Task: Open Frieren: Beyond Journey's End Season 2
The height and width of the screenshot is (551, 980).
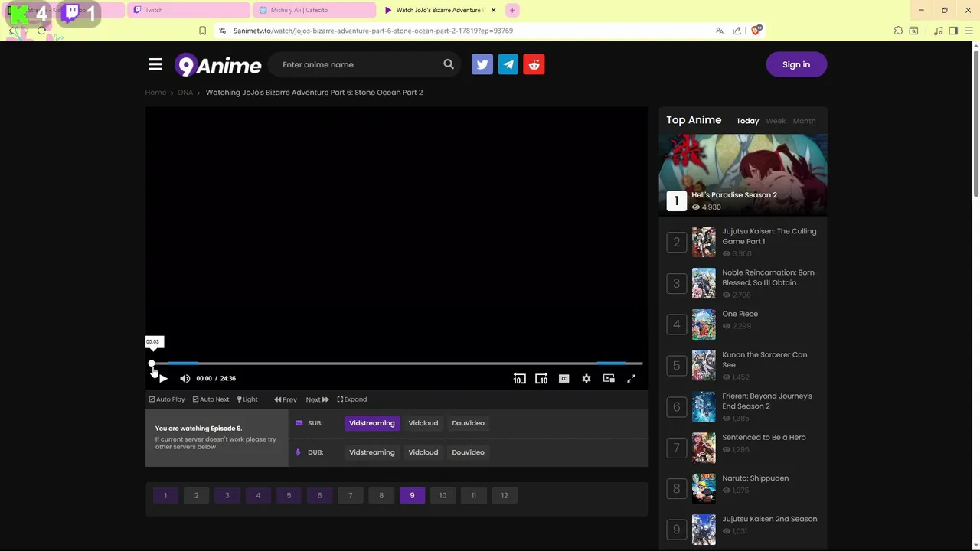Action: [x=767, y=401]
